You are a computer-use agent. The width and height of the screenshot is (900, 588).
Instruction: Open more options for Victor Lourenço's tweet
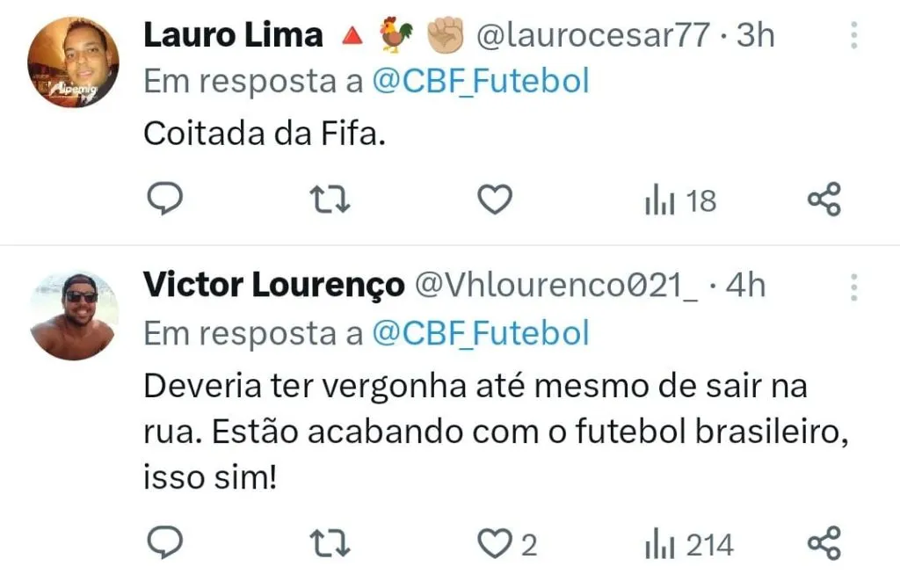tap(854, 287)
